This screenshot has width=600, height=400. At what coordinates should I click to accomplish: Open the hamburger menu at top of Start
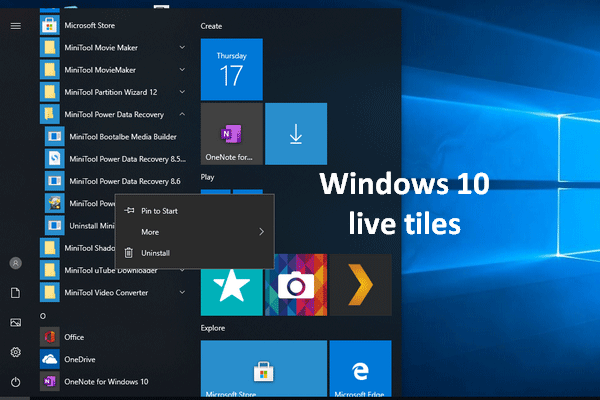(16, 26)
